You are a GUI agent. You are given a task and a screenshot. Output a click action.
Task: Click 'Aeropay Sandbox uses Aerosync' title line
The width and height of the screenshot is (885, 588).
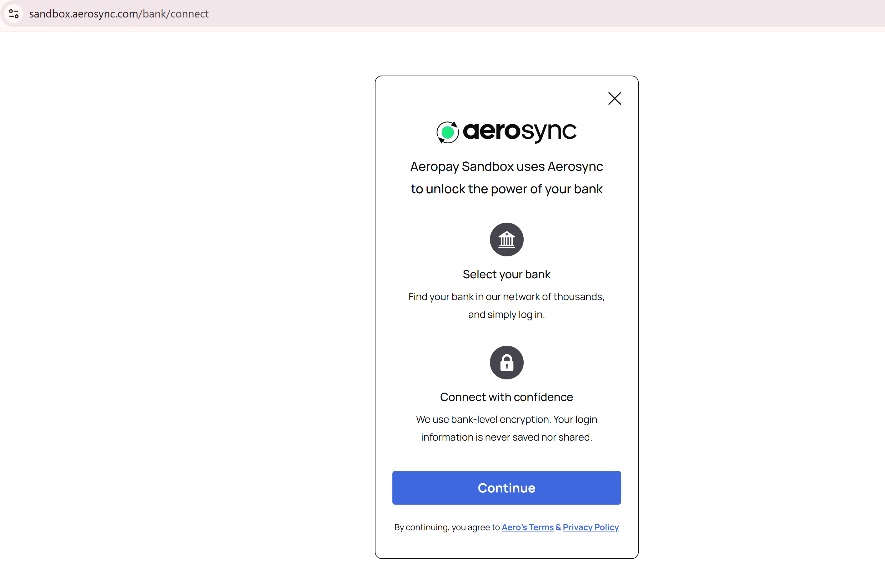(506, 166)
